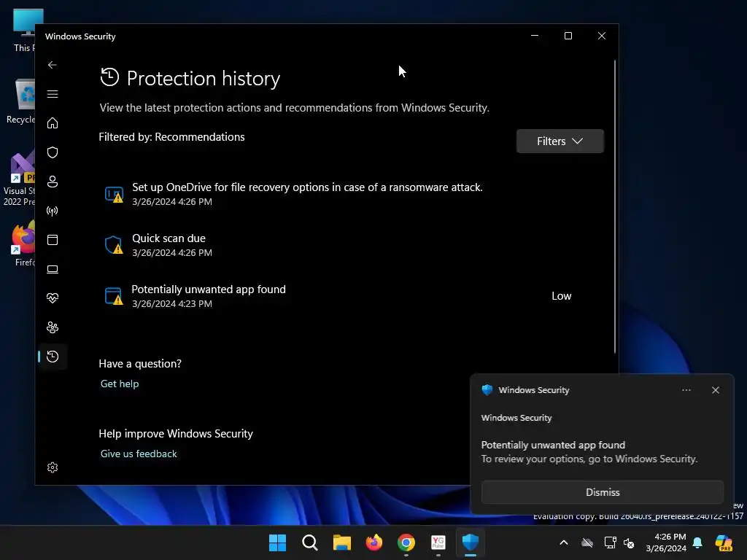Open the Windows Start menu
Viewport: 747px width, 560px height.
277,542
